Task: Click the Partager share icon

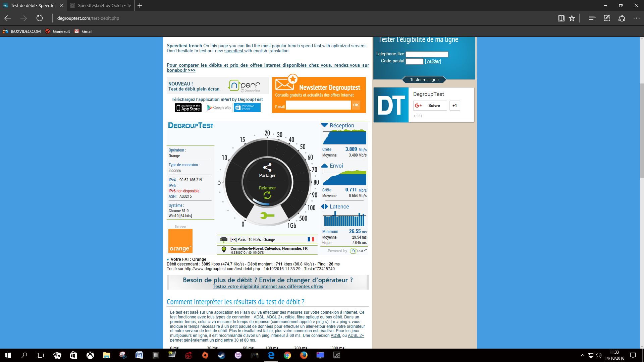Action: click(267, 168)
